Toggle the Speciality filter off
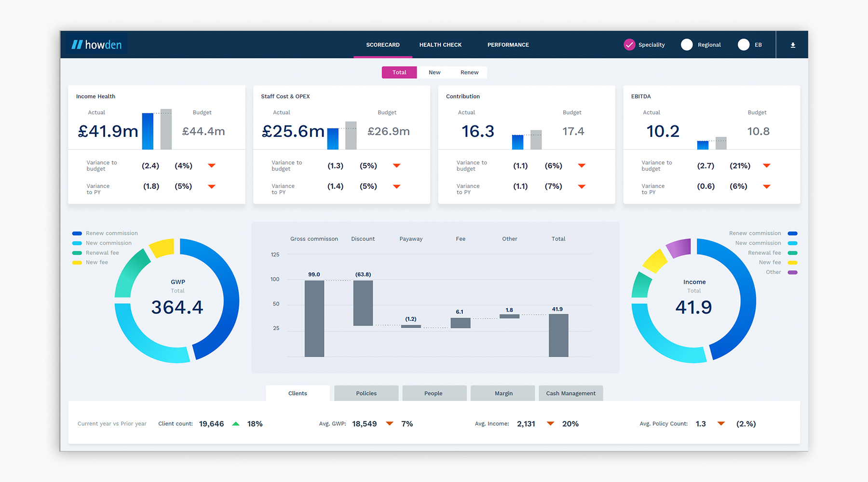The height and width of the screenshot is (482, 868). click(629, 45)
